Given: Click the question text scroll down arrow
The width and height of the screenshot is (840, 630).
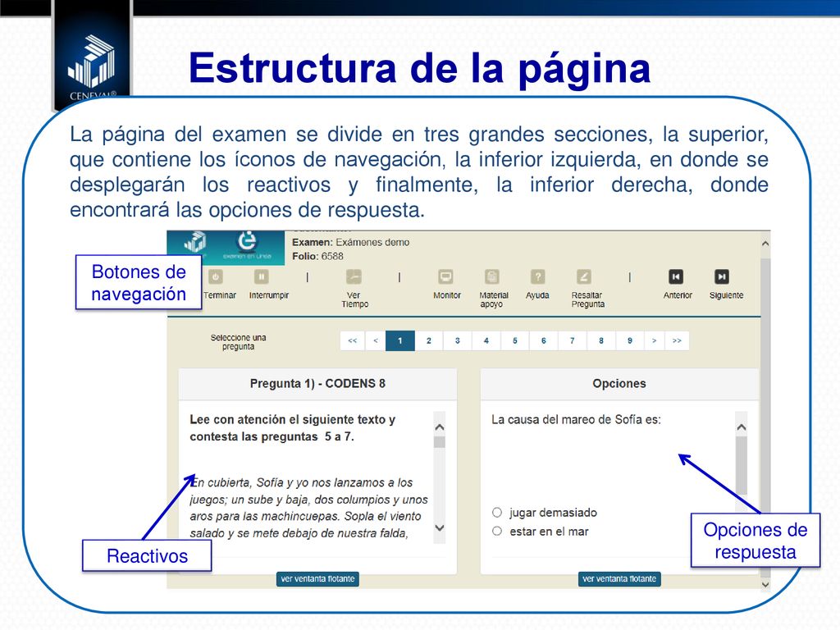Looking at the screenshot, I should pyautogui.click(x=440, y=527).
